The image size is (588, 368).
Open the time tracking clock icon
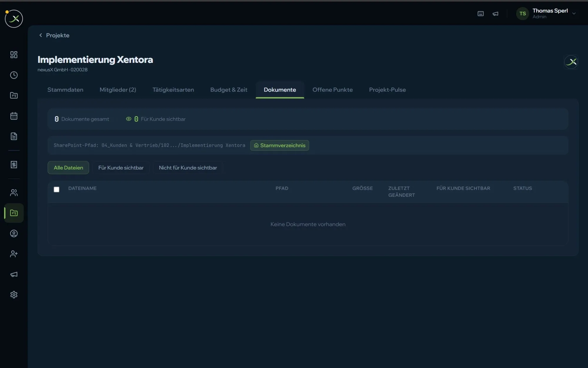click(14, 75)
